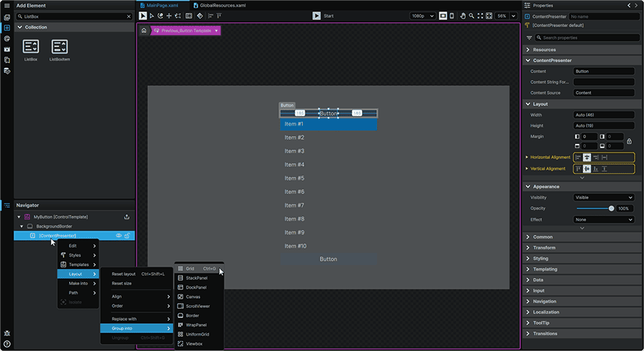Choose Viewbox in Group into submenu

[199, 344]
